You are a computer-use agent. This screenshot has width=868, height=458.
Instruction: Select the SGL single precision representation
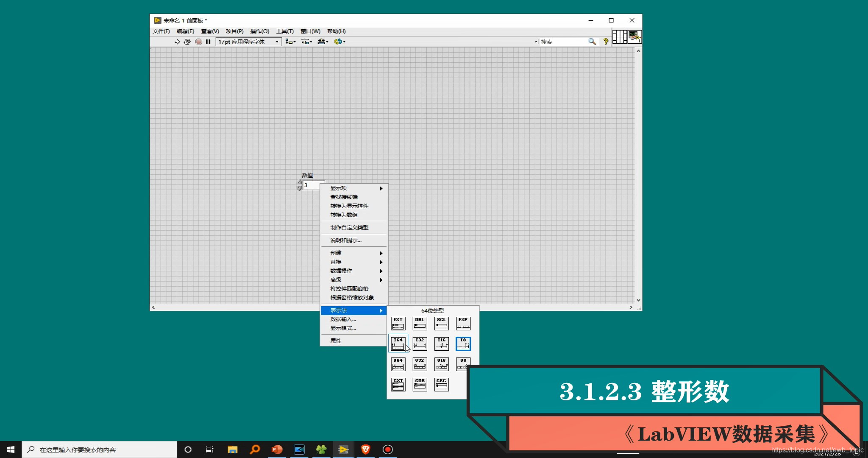tap(441, 324)
